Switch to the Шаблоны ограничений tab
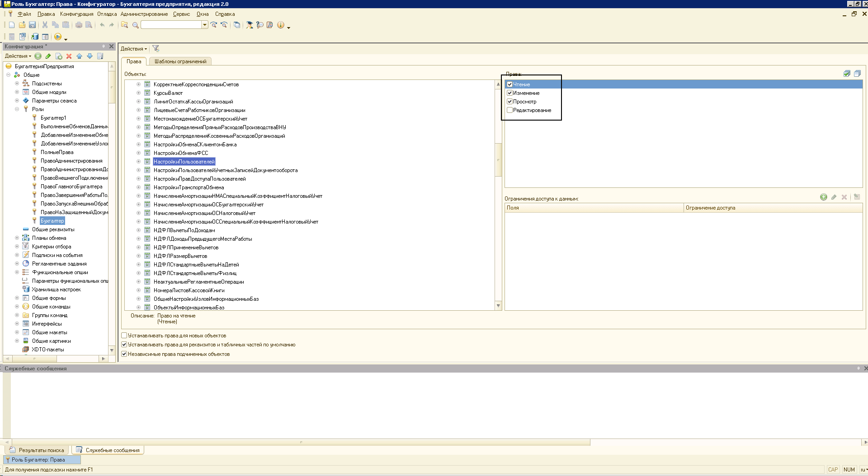The height and width of the screenshot is (476, 868). click(x=180, y=61)
